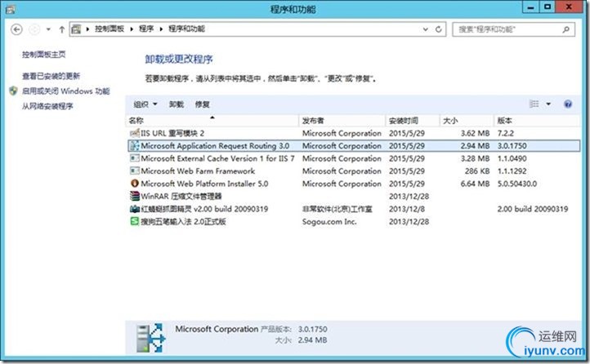Open help via the question mark icon
The width and height of the screenshot is (590, 364).
(x=568, y=104)
